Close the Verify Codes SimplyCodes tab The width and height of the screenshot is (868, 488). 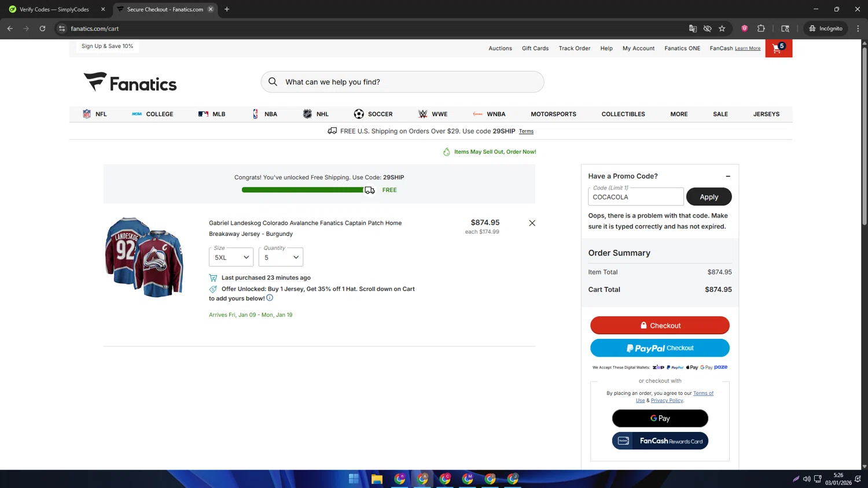point(103,9)
